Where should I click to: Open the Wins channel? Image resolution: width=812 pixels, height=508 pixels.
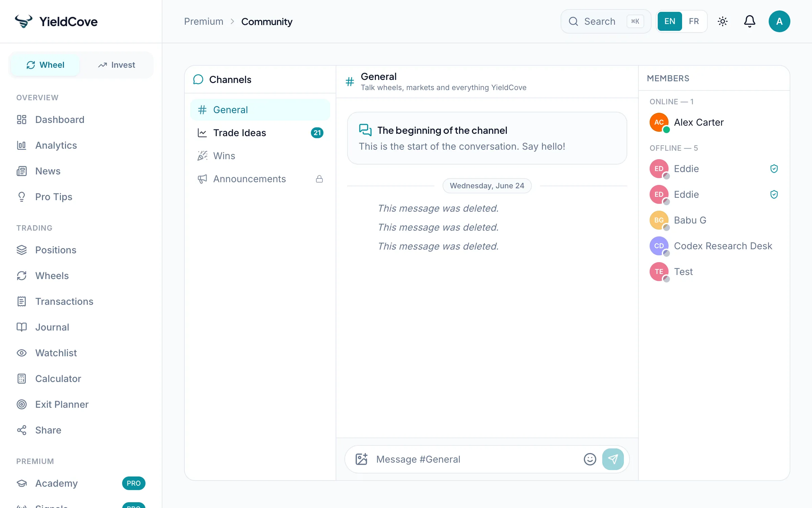[260, 156]
